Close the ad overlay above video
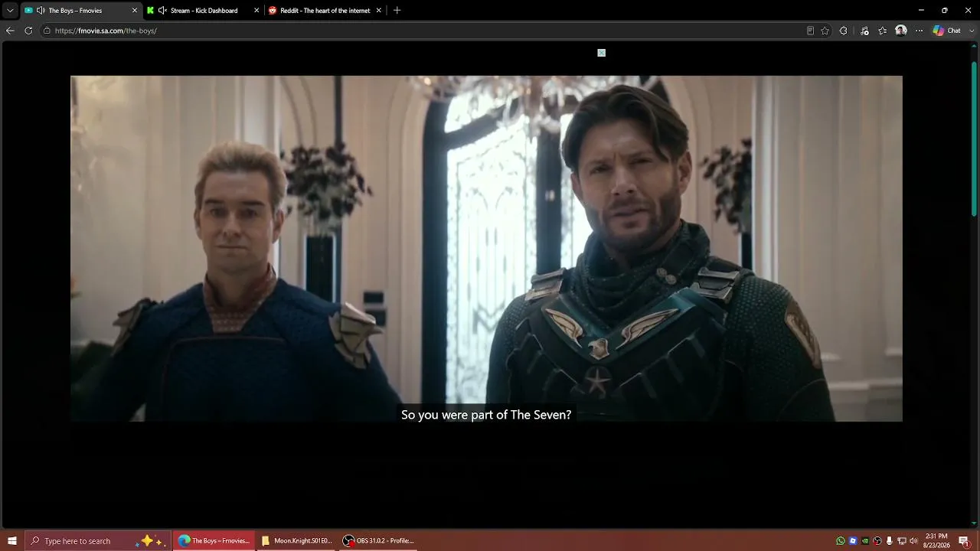The width and height of the screenshot is (980, 551). (602, 53)
